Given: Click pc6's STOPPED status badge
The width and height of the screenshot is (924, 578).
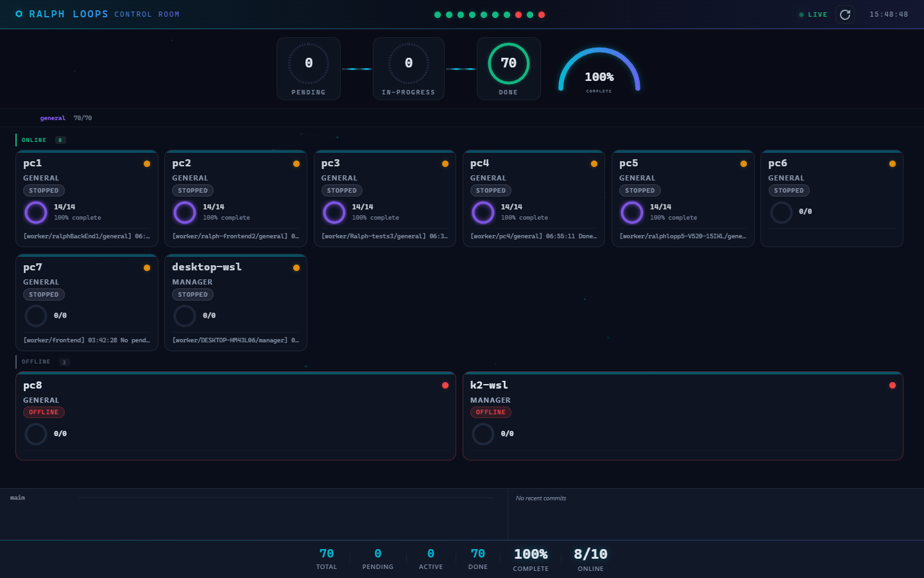Looking at the screenshot, I should coord(789,191).
